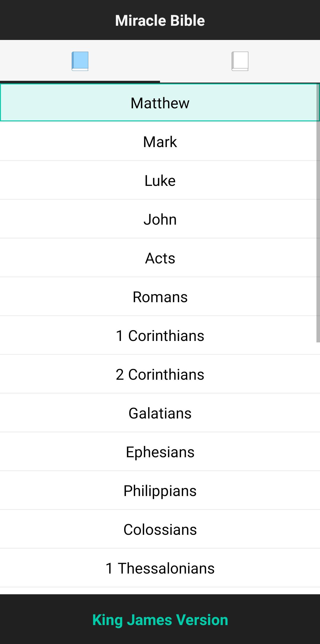Viewport: 320px width, 644px height.
Task: Select the blue book tab icon
Action: (x=80, y=61)
